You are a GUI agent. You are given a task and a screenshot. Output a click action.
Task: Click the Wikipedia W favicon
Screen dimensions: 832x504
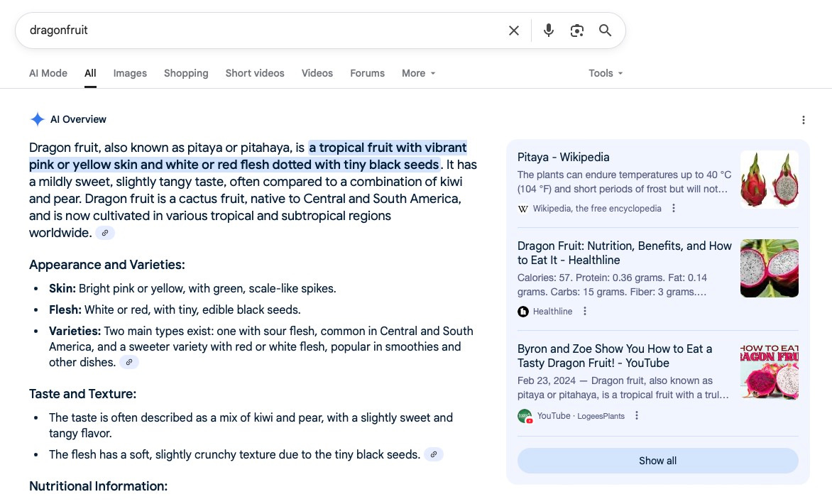click(522, 209)
